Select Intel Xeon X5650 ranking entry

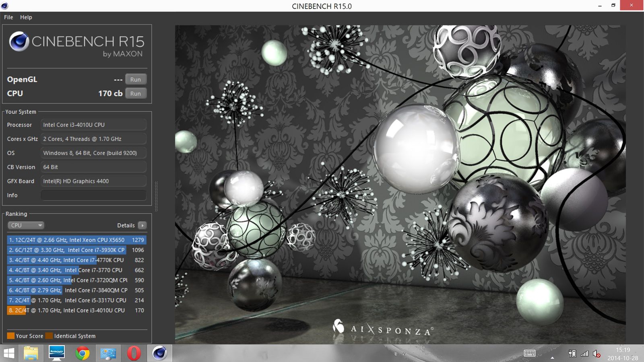pyautogui.click(x=76, y=240)
